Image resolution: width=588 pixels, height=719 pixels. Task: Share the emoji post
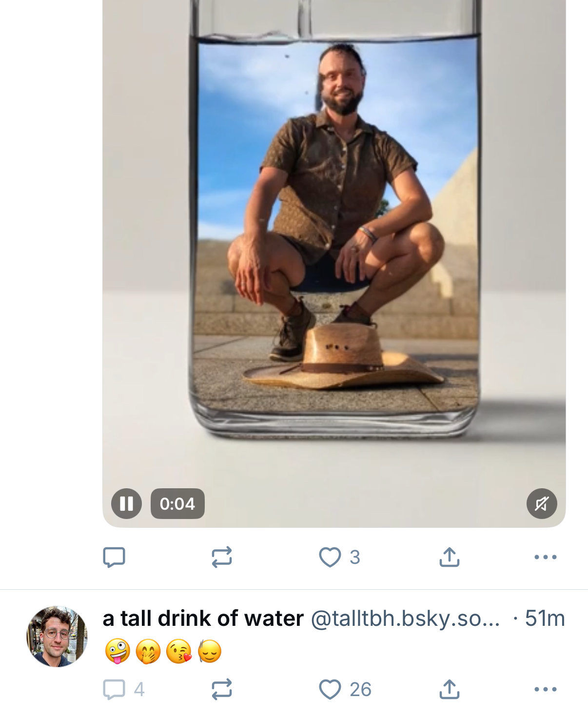pos(449,689)
